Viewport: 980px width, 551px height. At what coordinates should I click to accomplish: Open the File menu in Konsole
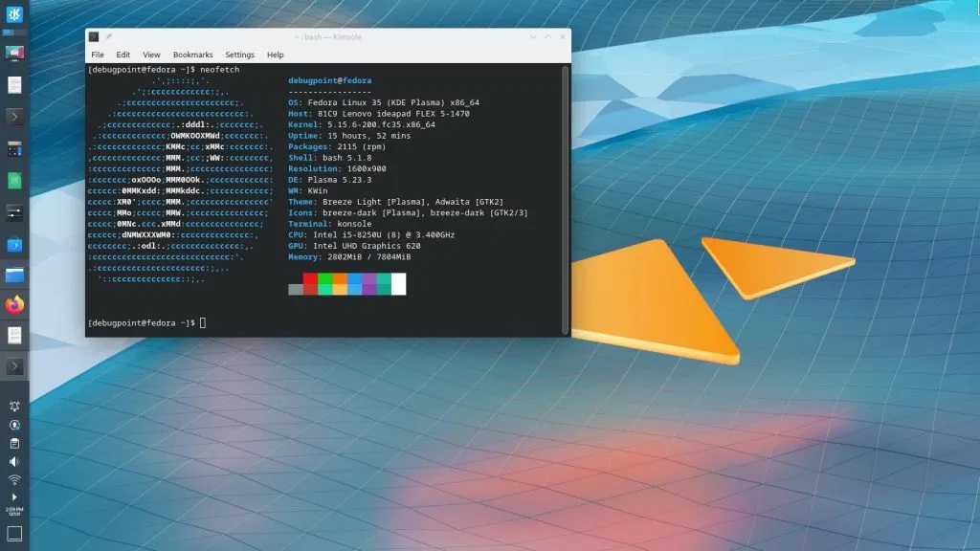(x=97, y=55)
